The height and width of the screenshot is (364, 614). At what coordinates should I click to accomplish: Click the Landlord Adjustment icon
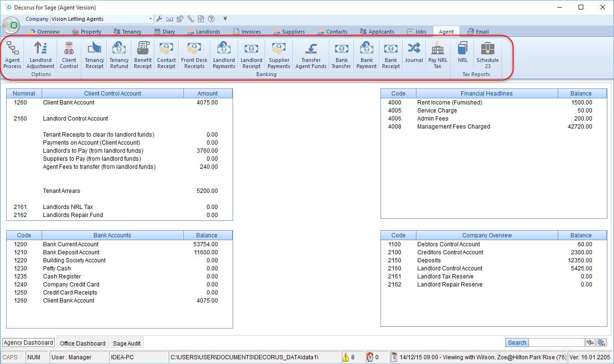pos(41,55)
